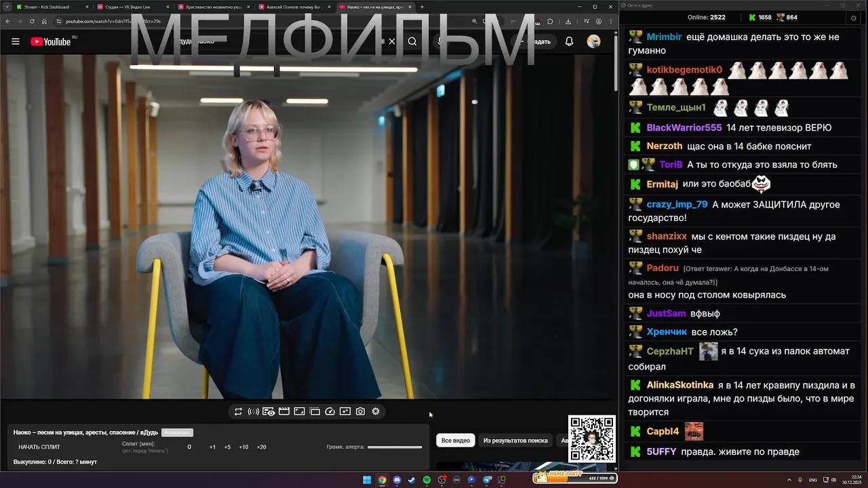Click the eye visibility icon in player toolbar
This screenshot has width=868, height=488.
269,411
